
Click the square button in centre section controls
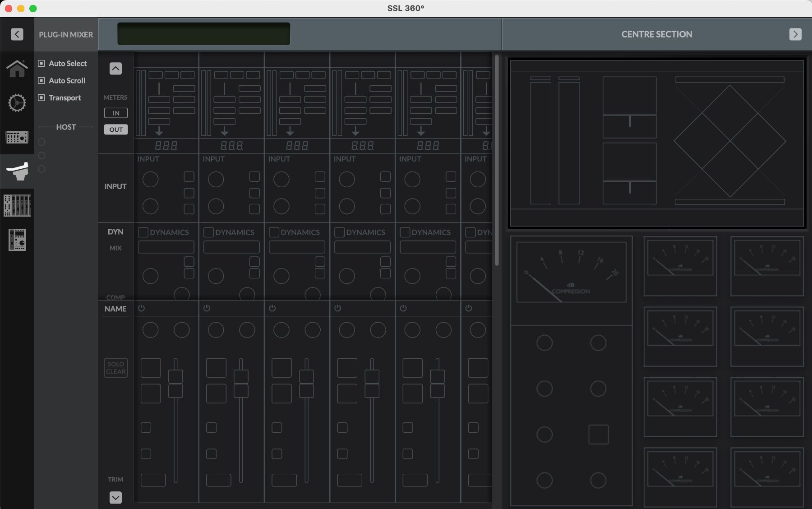pos(598,435)
